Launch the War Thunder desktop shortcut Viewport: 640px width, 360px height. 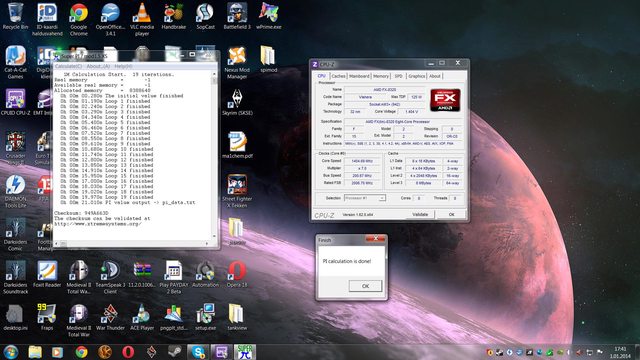[x=110, y=317]
